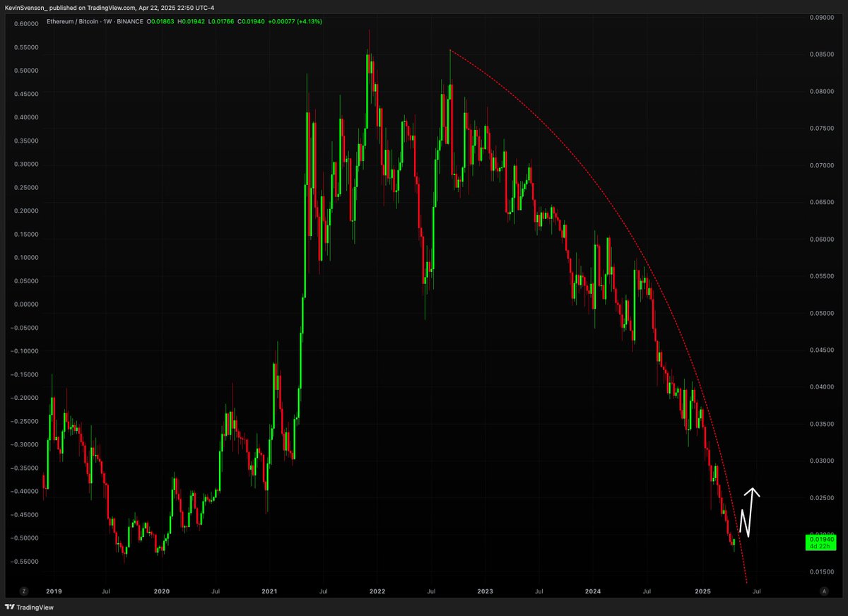Click the open value O0.01863
848x616 pixels.
160,22
